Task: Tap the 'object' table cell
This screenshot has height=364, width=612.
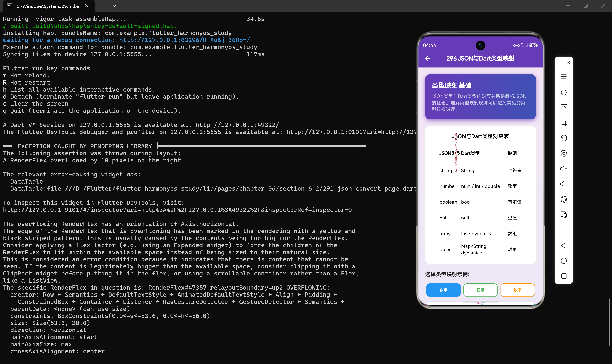Action: point(446,249)
